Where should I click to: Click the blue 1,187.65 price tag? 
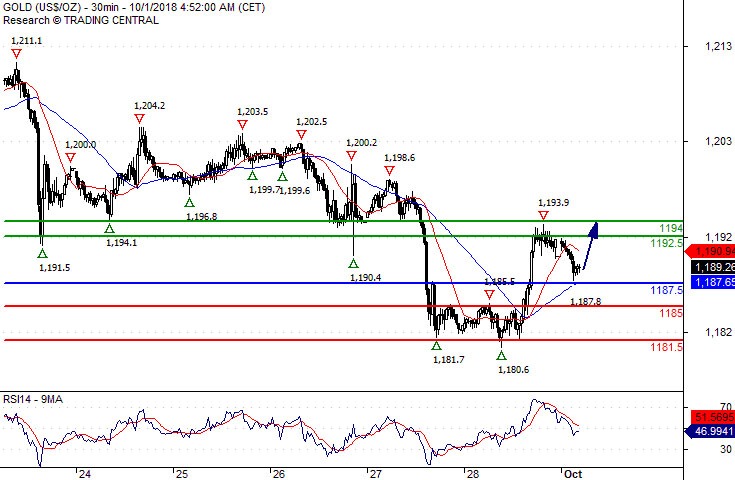pyautogui.click(x=713, y=282)
